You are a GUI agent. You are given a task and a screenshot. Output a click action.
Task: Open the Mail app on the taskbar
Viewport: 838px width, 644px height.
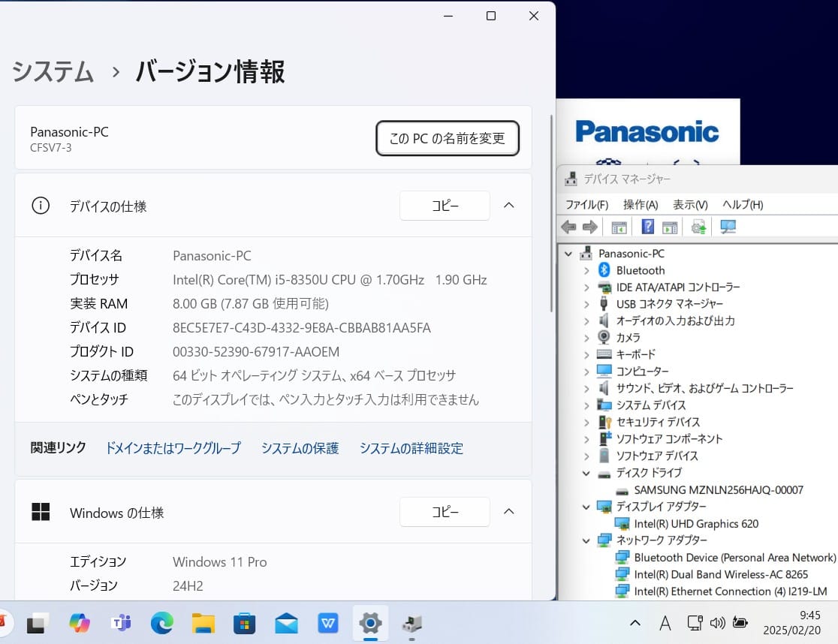point(286,622)
